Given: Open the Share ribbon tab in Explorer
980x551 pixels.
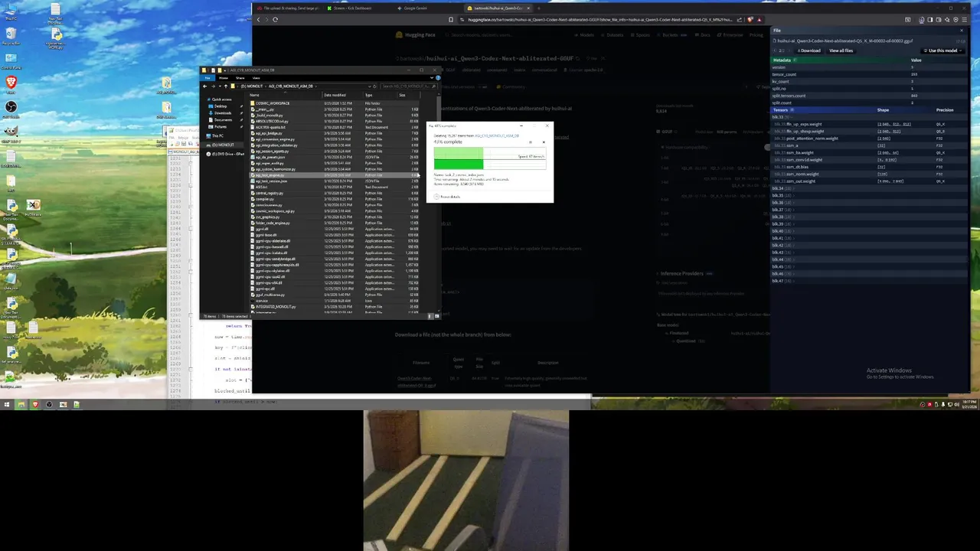Looking at the screenshot, I should 240,78.
